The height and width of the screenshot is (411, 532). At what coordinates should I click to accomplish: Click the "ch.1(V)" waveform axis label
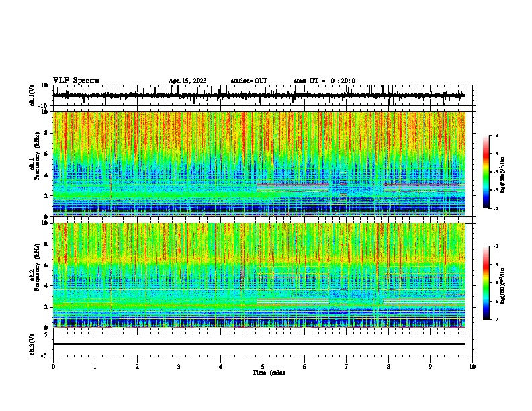click(32, 95)
